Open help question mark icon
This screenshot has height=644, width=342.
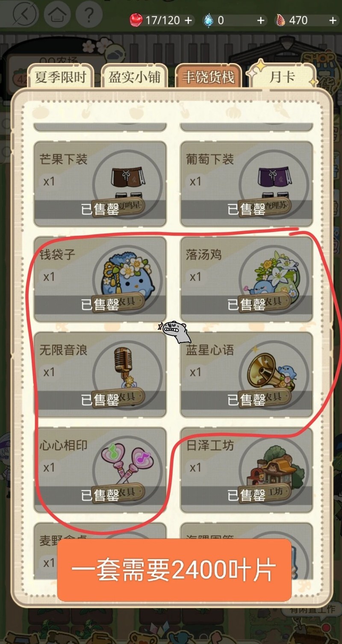[x=88, y=15]
